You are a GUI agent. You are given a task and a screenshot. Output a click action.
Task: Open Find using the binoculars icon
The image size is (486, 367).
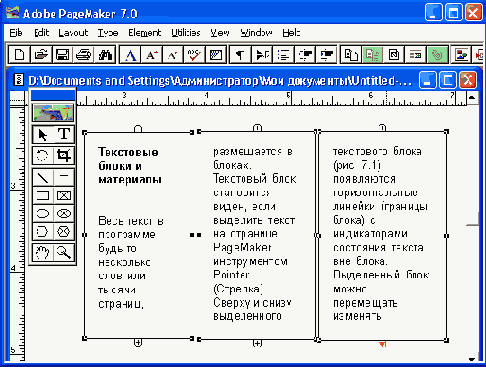click(x=105, y=54)
